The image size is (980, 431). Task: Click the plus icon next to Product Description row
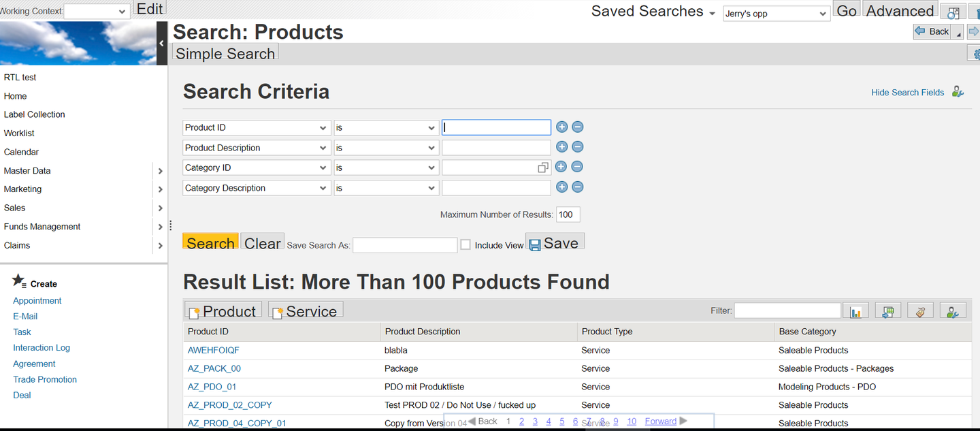pyautogui.click(x=561, y=146)
